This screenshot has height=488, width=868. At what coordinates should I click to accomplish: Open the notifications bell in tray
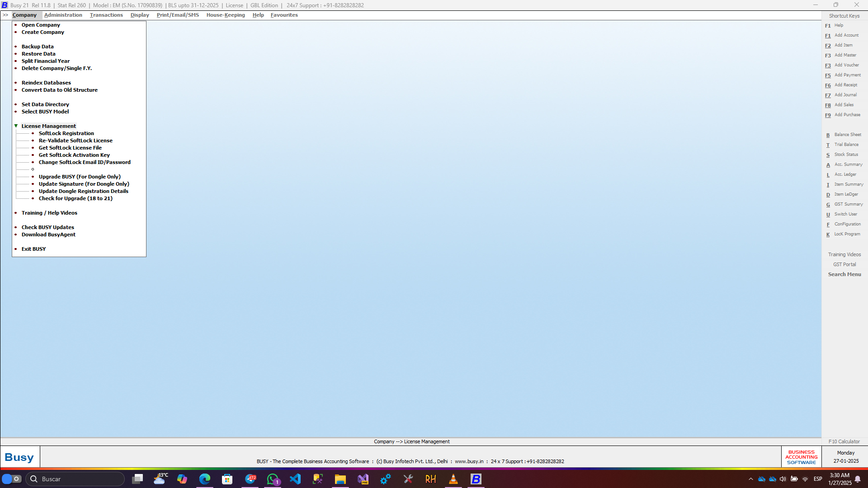pyautogui.click(x=858, y=479)
